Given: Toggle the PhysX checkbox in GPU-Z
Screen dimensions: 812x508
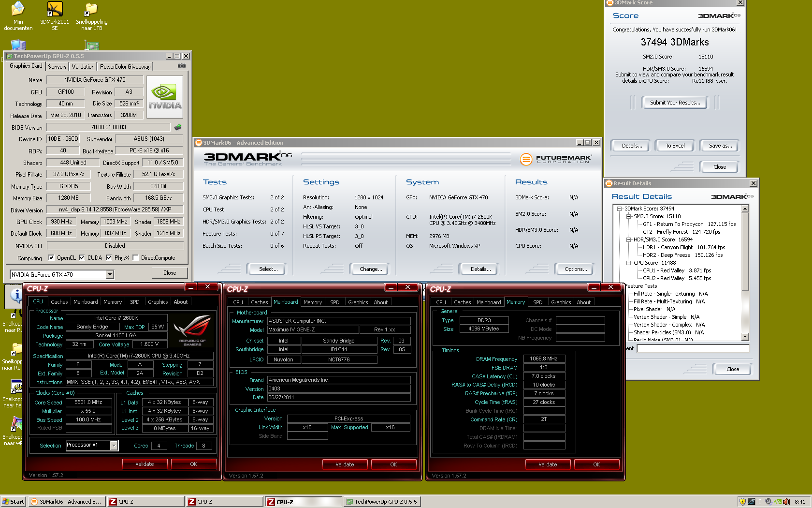Looking at the screenshot, I should point(109,258).
